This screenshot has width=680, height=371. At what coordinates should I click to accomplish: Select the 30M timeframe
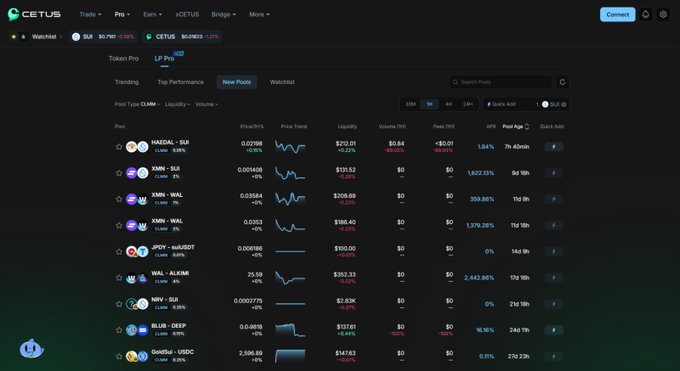pyautogui.click(x=411, y=105)
